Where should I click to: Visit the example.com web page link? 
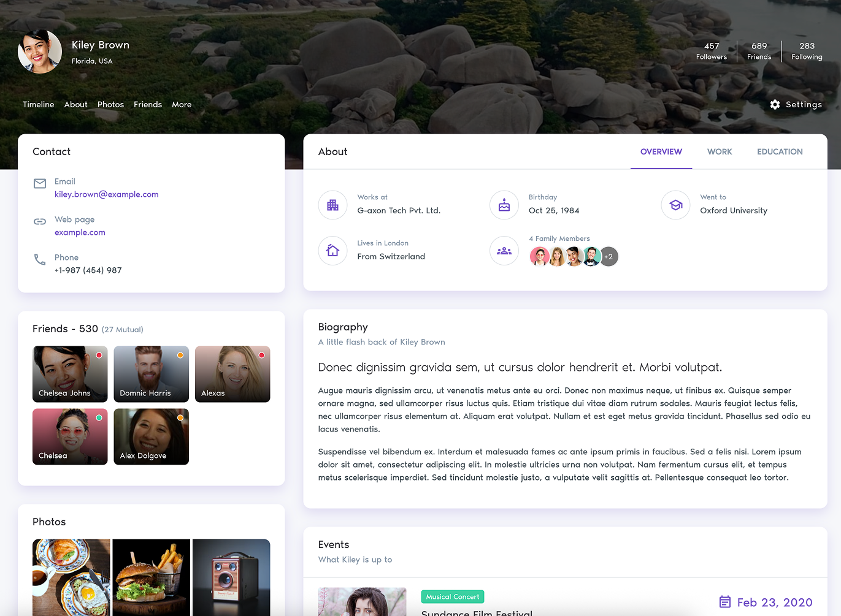80,232
